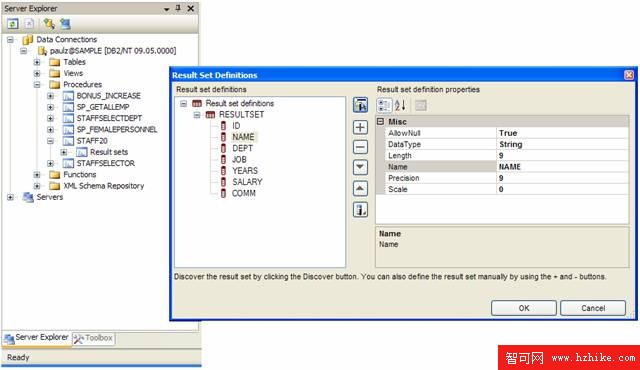This screenshot has height=370, width=640.
Task: Click the Servers node icon
Action: click(28, 197)
